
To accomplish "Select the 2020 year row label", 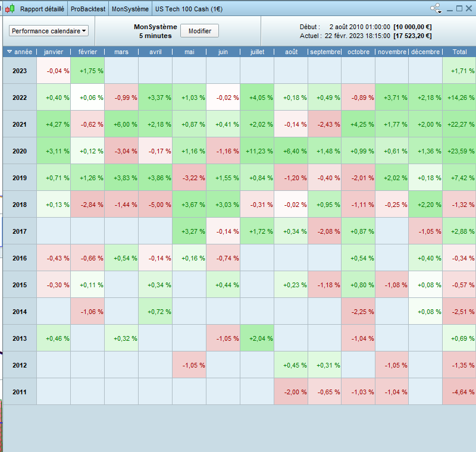I will tap(20, 151).
